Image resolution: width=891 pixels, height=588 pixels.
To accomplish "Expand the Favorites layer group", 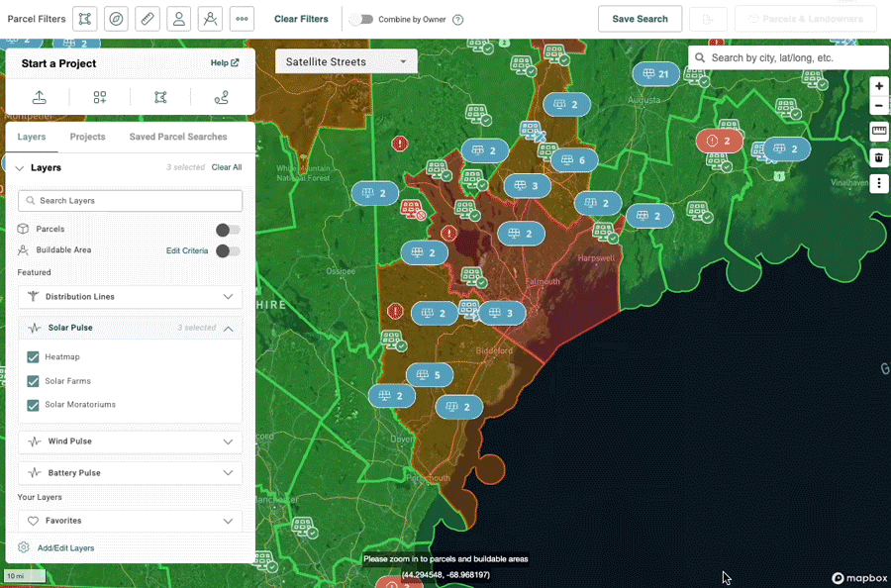I will 130,521.
